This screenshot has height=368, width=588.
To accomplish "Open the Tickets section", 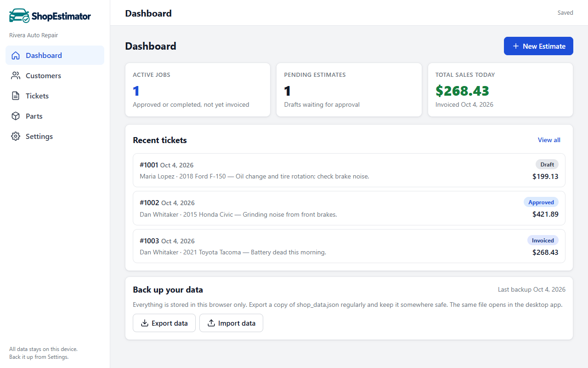I will click(55, 96).
